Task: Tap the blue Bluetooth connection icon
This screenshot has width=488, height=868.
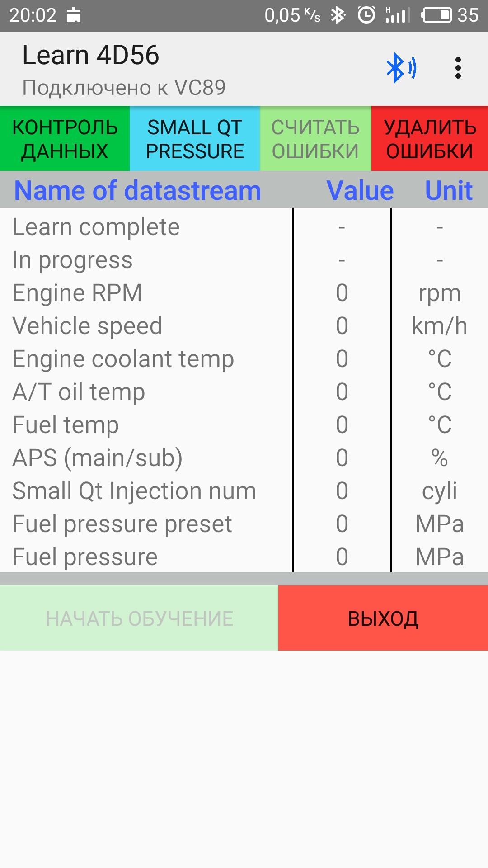Action: click(401, 68)
